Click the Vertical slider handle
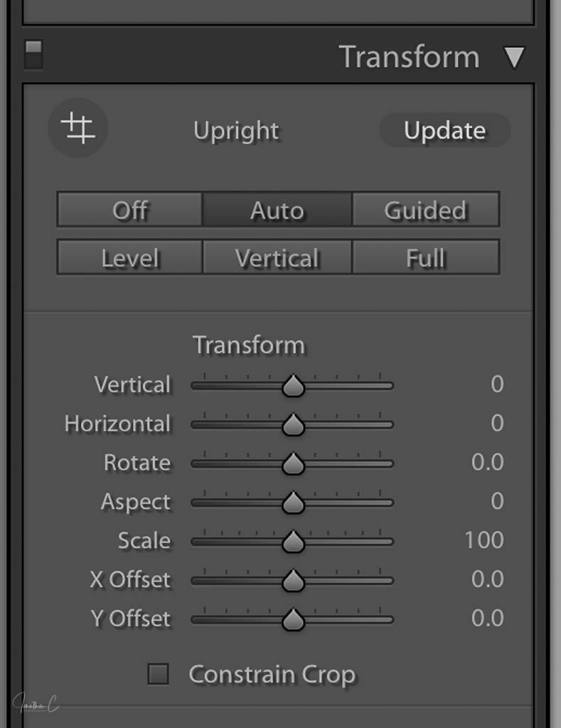The width and height of the screenshot is (561, 728). (x=293, y=387)
